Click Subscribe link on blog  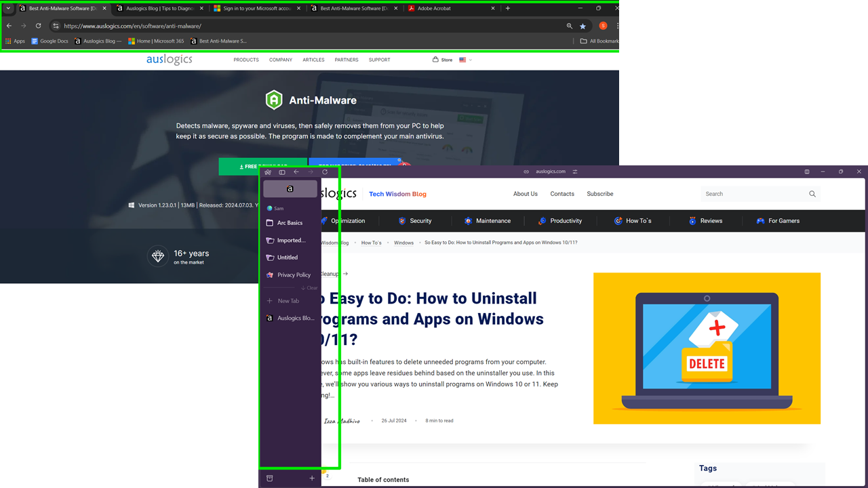600,194
